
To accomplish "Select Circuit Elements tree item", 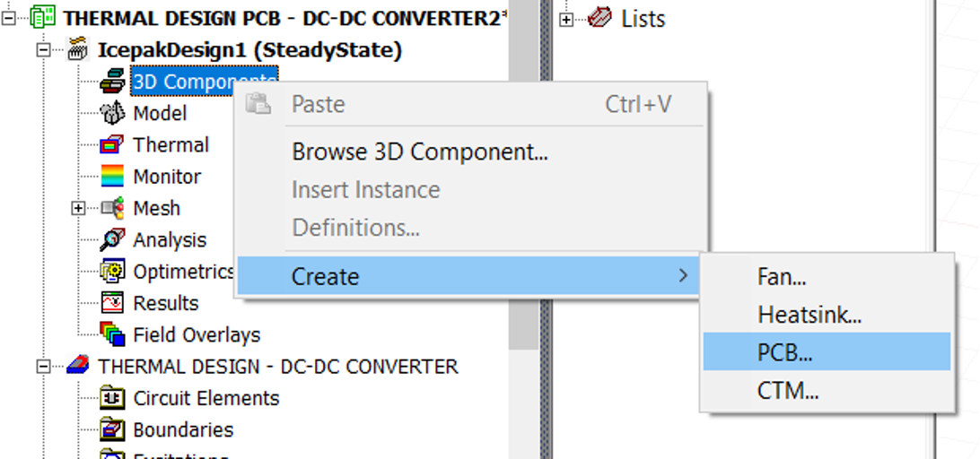I will point(206,398).
